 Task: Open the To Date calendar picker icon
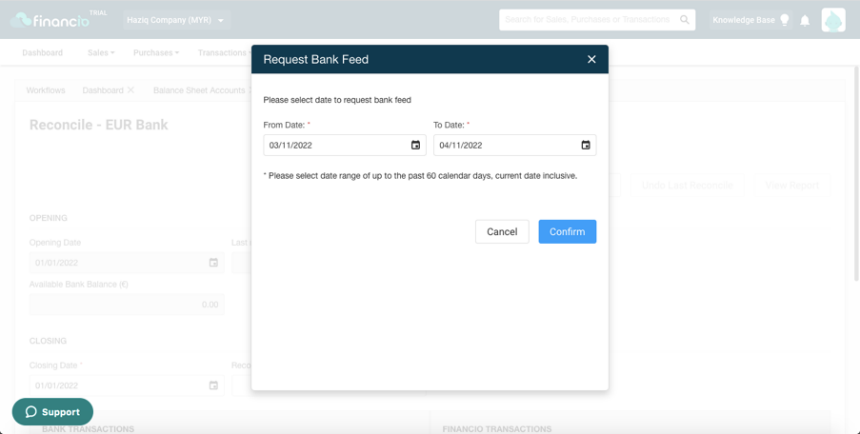click(x=586, y=145)
